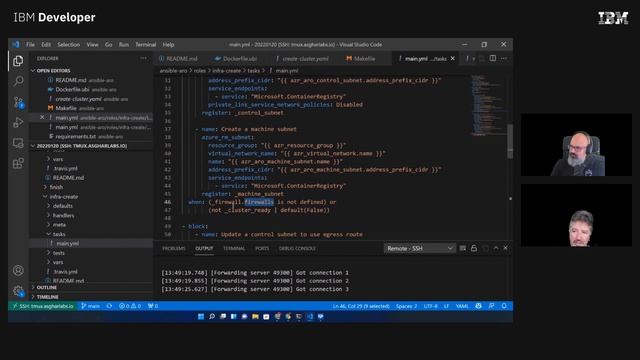Click the Explorer panel more actions ellipsis
Screen dimensions: 640x360
143,58
